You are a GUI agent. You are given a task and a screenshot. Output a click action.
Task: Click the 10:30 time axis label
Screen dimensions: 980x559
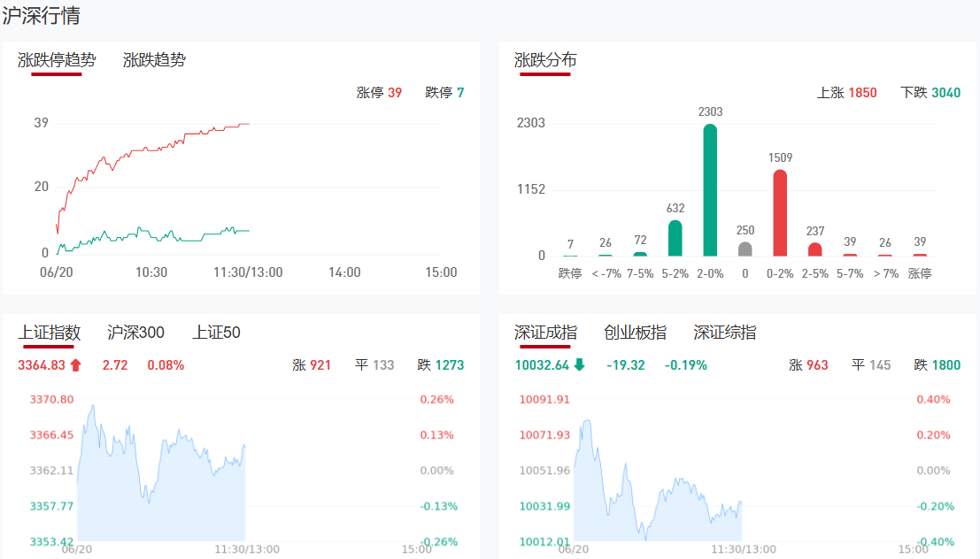coord(151,272)
